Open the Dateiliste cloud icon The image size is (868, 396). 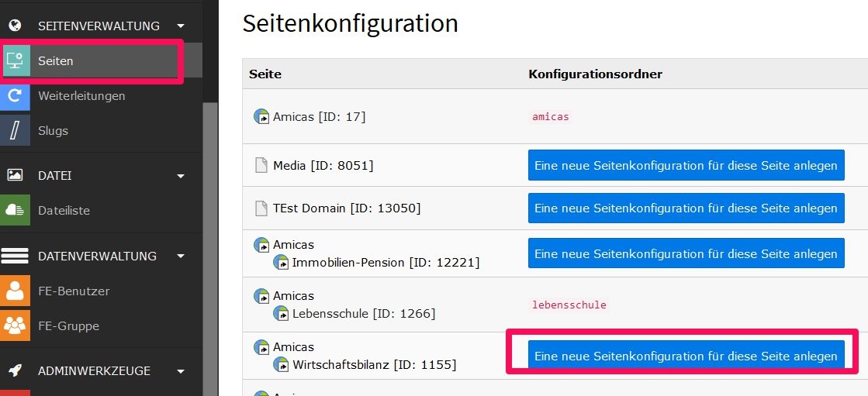pos(15,210)
